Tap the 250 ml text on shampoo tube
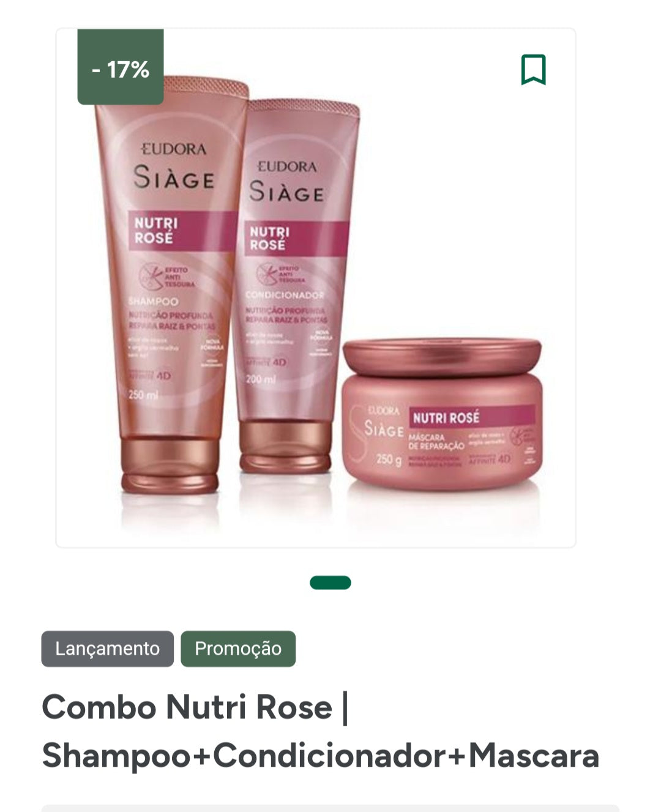 coord(143,395)
